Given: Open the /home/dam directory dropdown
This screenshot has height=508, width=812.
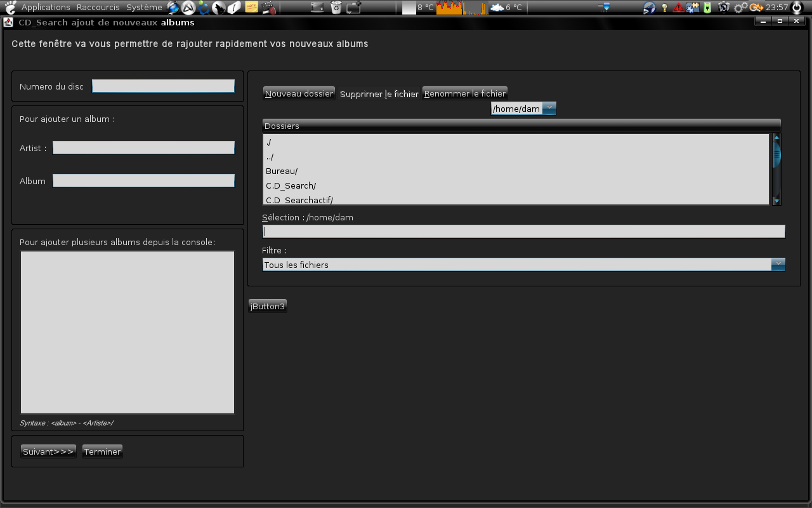Looking at the screenshot, I should pyautogui.click(x=549, y=108).
